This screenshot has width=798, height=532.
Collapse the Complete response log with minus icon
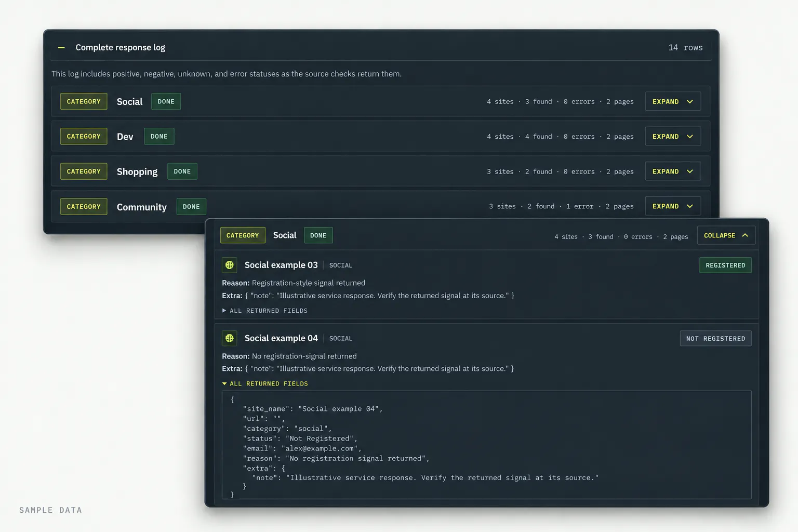[61, 47]
